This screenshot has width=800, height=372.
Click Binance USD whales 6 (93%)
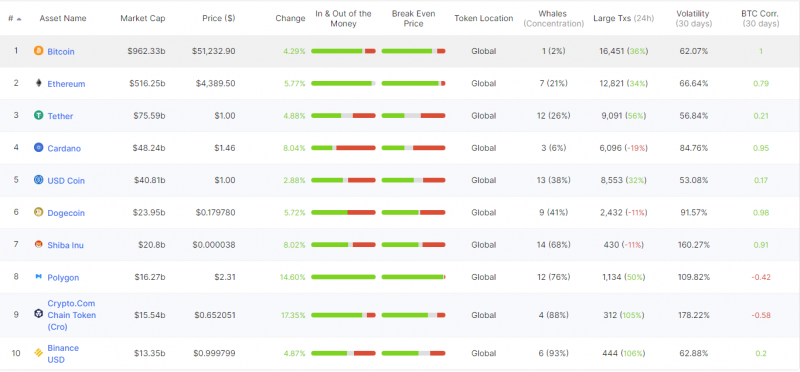[x=554, y=353]
